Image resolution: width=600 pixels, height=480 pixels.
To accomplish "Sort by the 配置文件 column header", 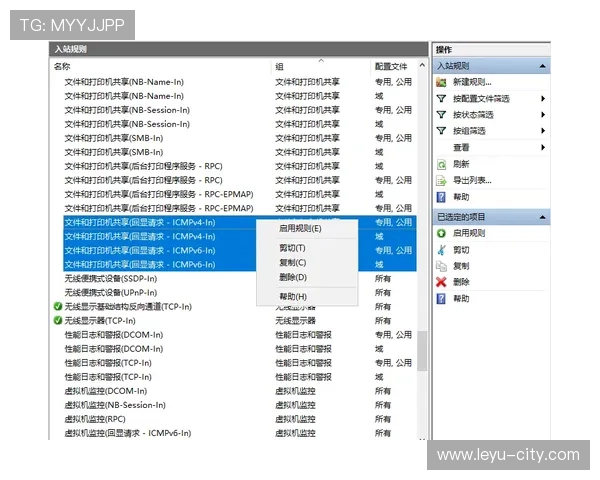I will pyautogui.click(x=391, y=66).
